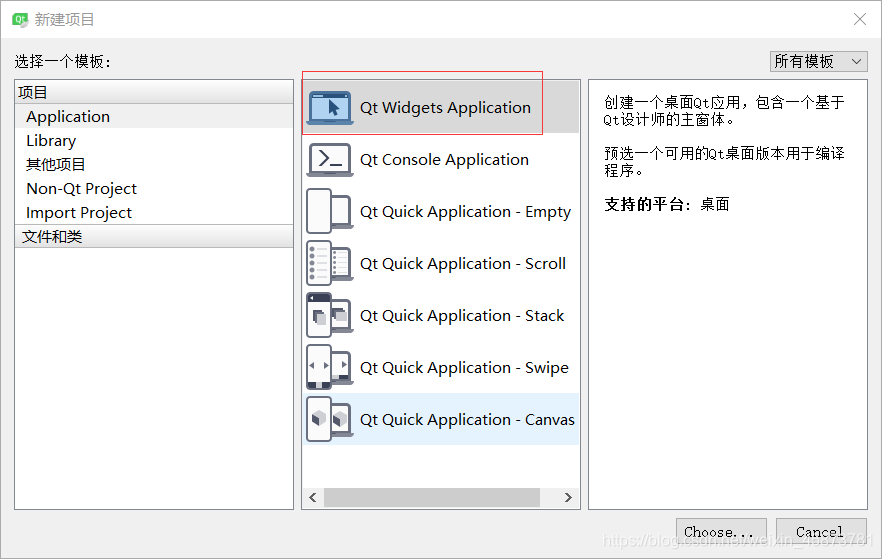Open the 所有模板 filter dropdown
The height and width of the screenshot is (559, 882).
818,61
